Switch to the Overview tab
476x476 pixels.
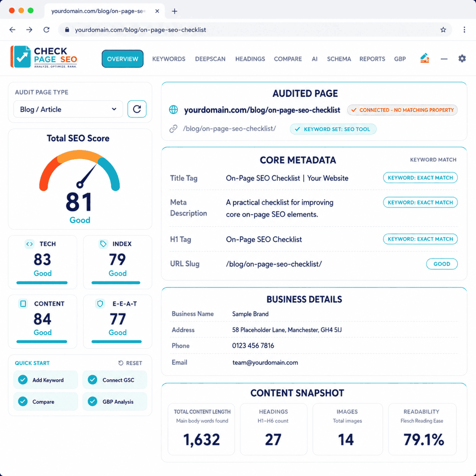(x=123, y=59)
